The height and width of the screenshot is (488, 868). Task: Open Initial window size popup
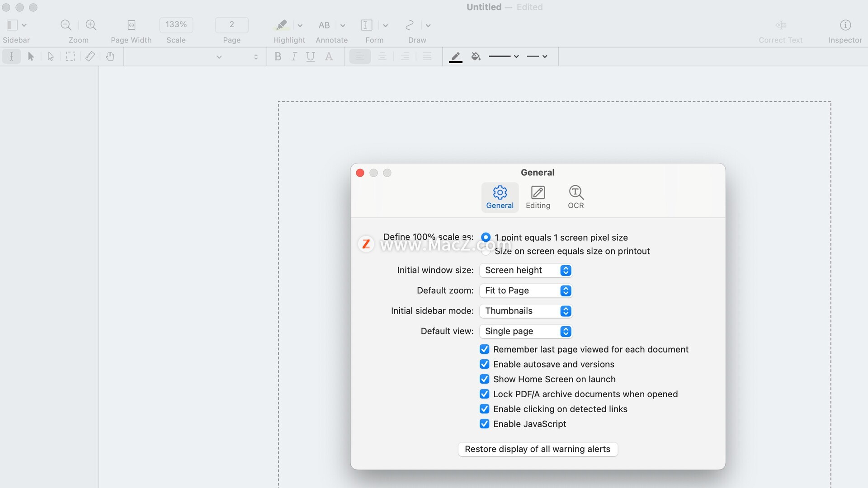pos(526,270)
